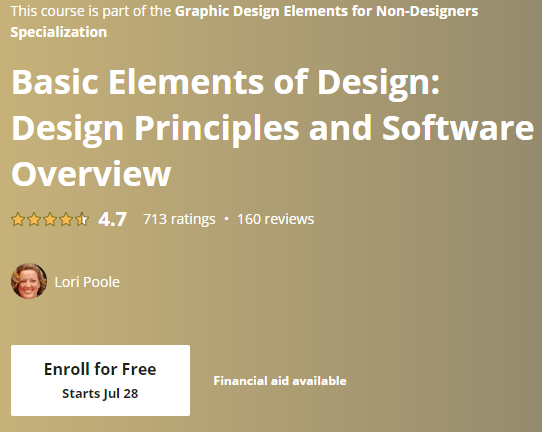Click the 713 ratings text
This screenshot has width=542, height=432.
pos(179,219)
